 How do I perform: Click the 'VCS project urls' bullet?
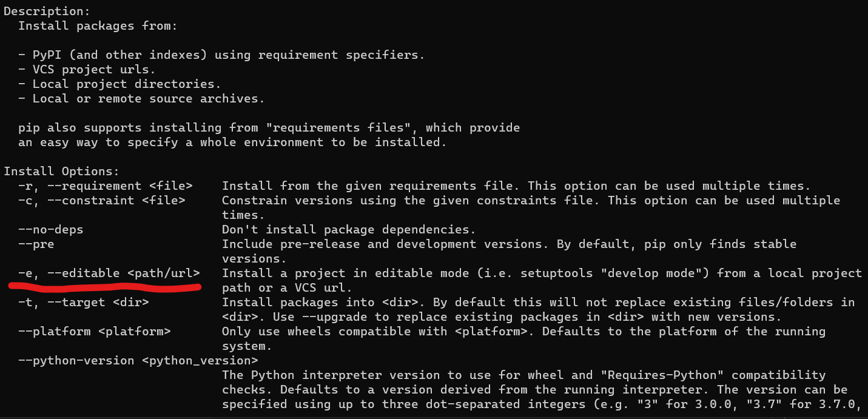tap(87, 70)
